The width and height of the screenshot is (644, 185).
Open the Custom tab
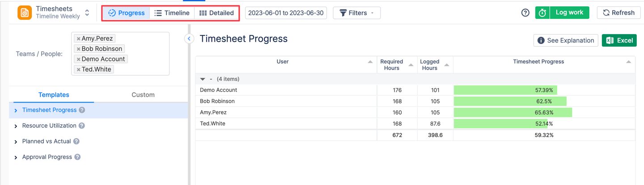[x=143, y=95]
